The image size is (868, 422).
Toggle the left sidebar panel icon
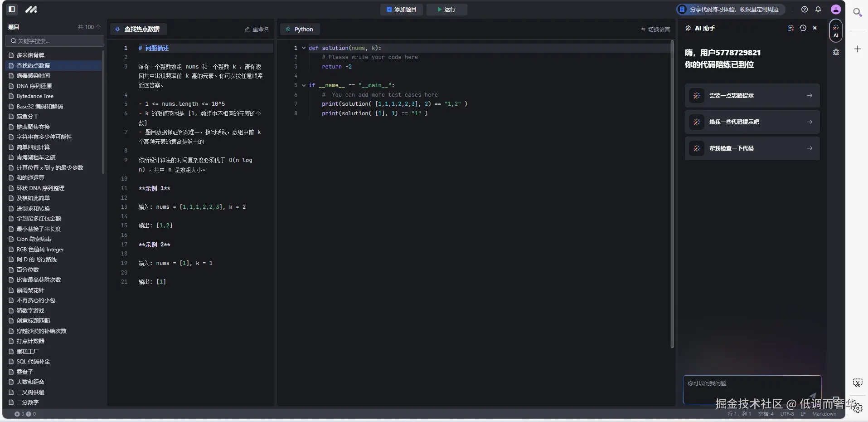point(12,9)
